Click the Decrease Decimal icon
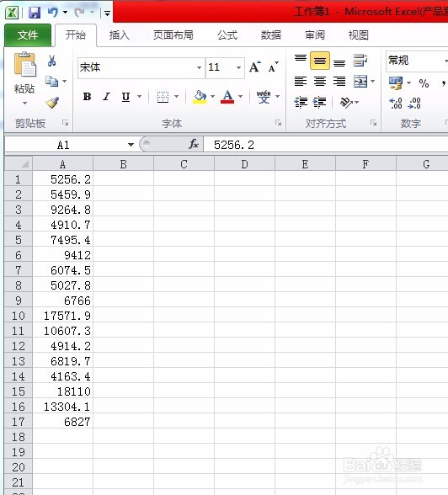The height and width of the screenshot is (495, 448). coord(414,103)
